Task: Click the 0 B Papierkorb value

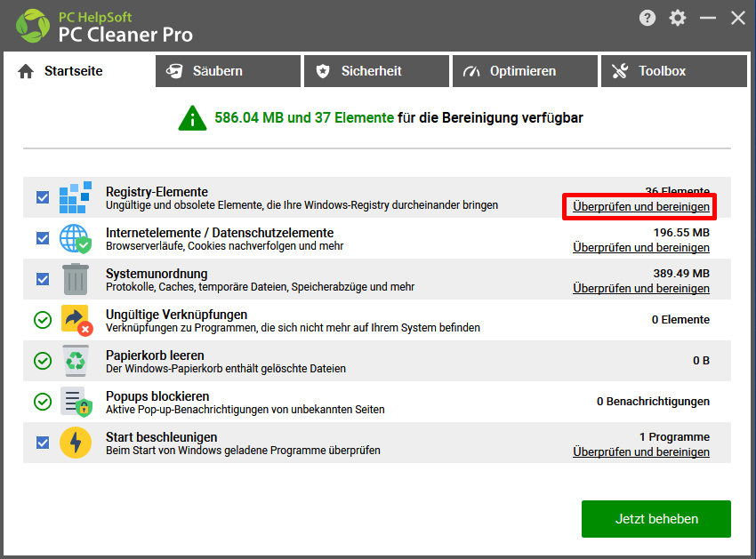Action: (701, 361)
